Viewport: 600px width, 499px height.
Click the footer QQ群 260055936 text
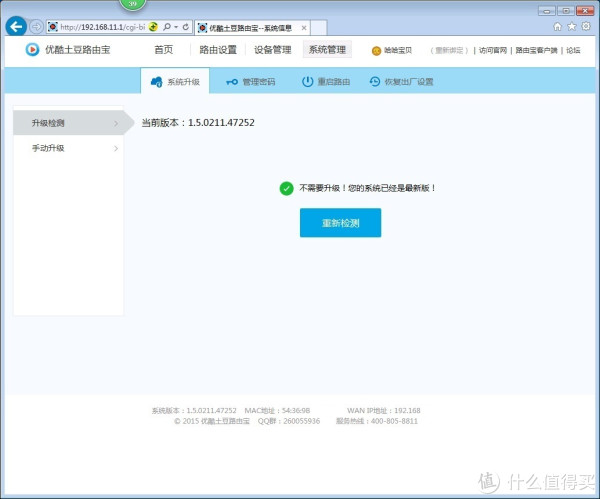[x=289, y=421]
